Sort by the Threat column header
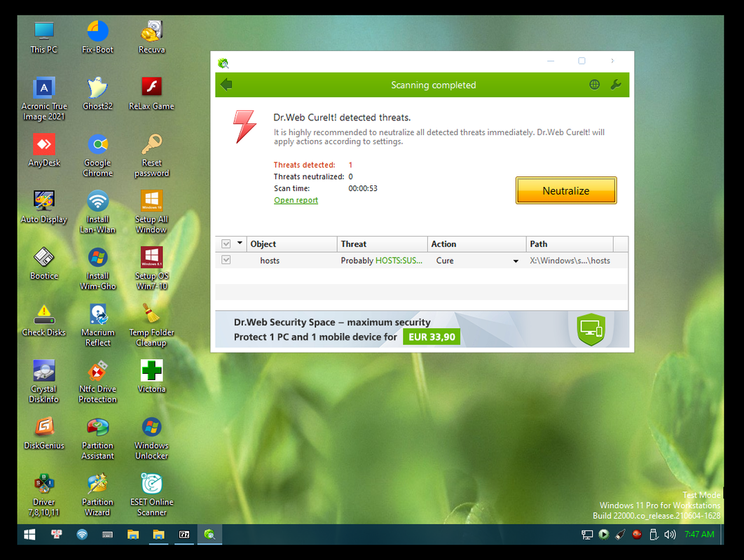744x560 pixels. coord(382,244)
